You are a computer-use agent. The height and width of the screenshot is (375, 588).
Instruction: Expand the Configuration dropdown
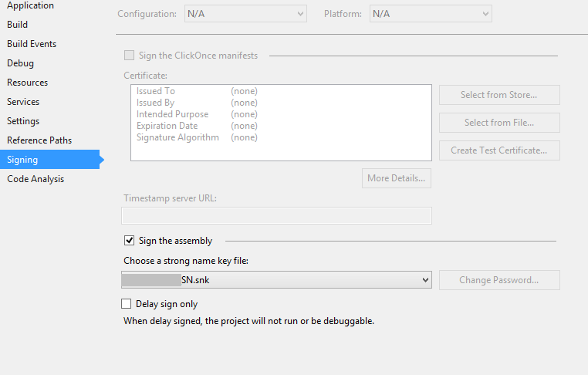click(x=245, y=14)
